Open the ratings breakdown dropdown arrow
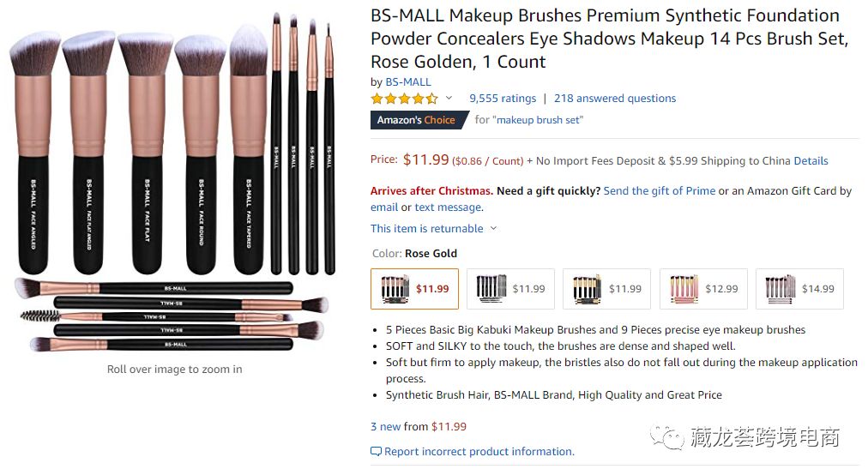The height and width of the screenshot is (475, 868). pos(449,99)
